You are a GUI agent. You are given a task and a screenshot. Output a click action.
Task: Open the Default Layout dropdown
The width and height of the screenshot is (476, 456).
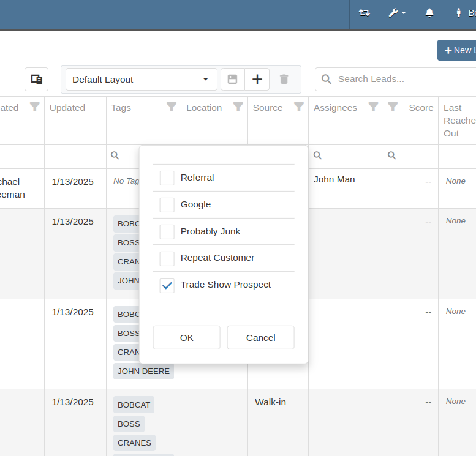coord(141,79)
